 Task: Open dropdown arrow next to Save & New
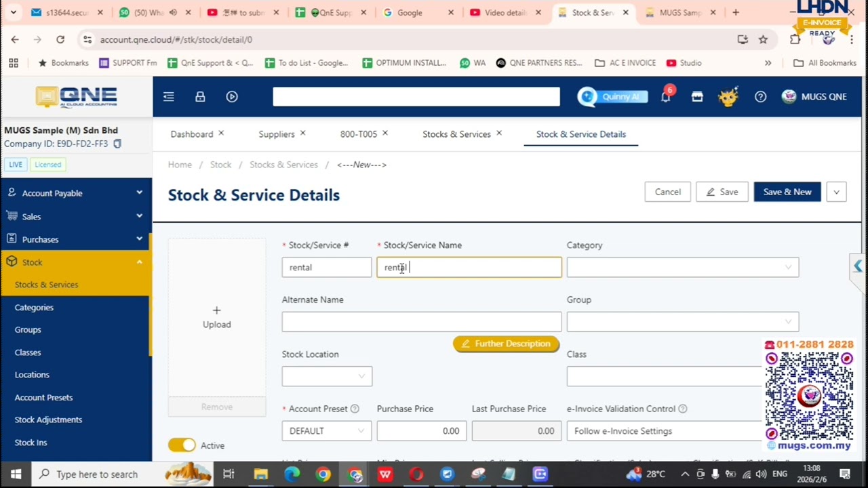(x=836, y=192)
